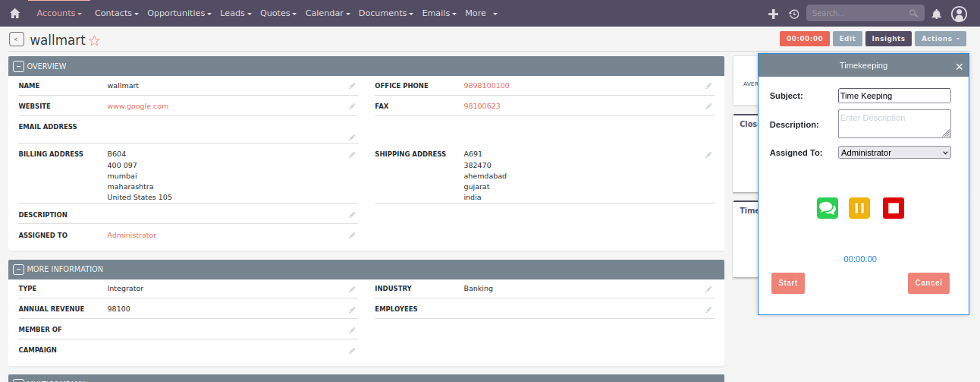Expand the Actions dropdown button
Screen dimensions: 980x382
click(940, 39)
